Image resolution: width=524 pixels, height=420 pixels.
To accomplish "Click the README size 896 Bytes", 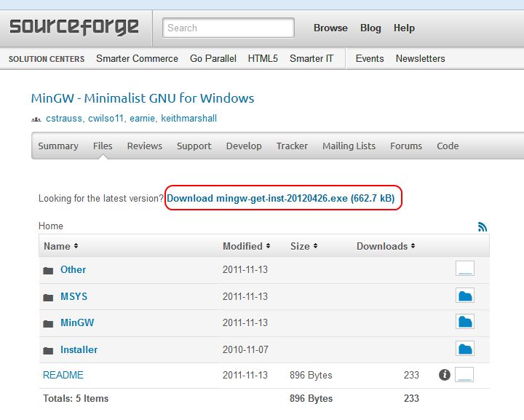I will click(x=311, y=375).
